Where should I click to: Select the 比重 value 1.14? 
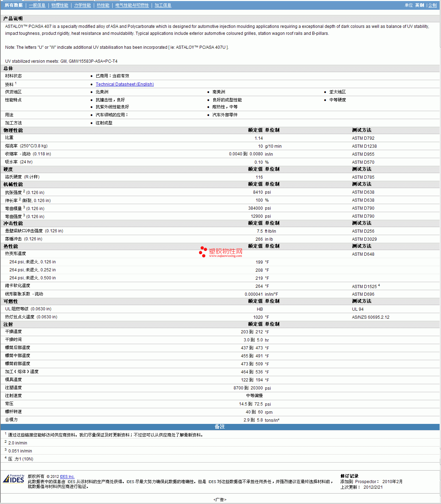[x=259, y=138]
